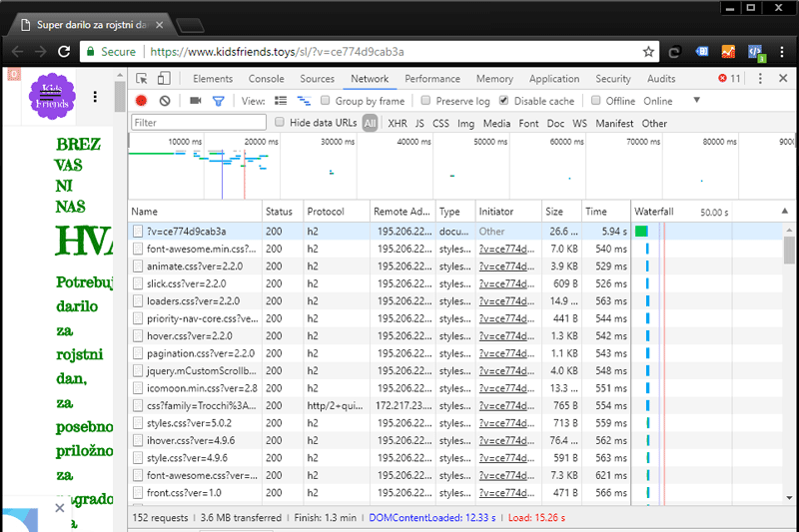Viewport: 799px width, 532px height.
Task: Toggle the network filter funnel icon
Action: (x=218, y=101)
